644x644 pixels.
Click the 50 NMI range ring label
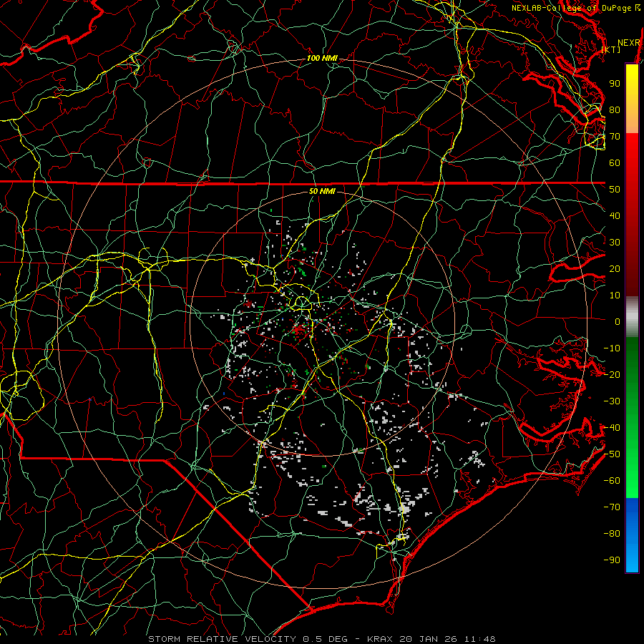pos(322,191)
